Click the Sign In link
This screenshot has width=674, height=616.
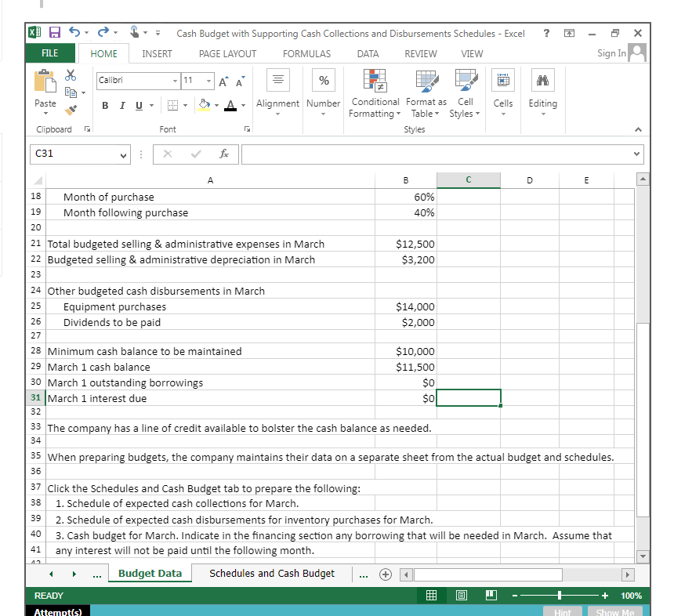611,53
